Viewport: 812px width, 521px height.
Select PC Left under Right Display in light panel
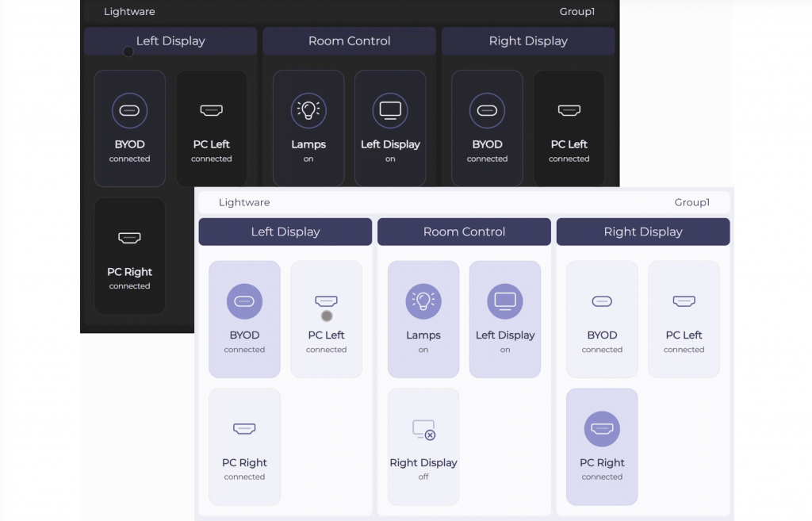click(x=684, y=319)
